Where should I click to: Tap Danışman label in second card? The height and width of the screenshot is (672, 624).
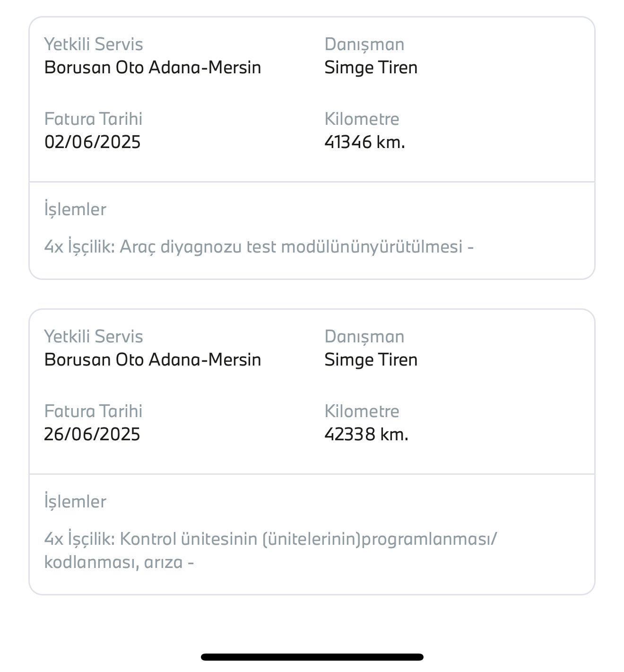tap(364, 337)
